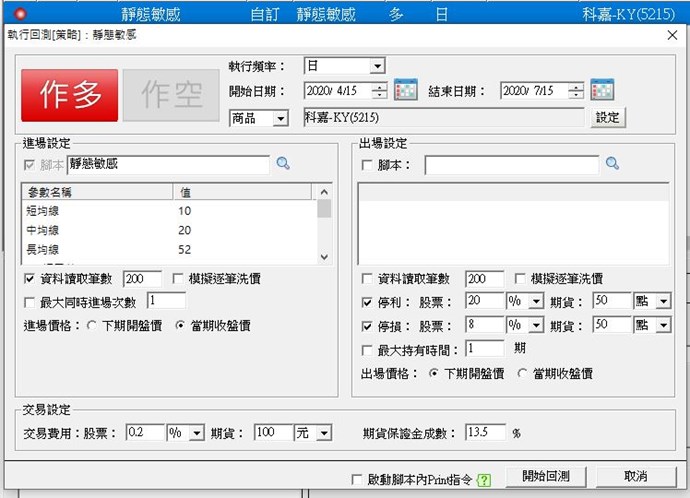Open the end date calendar picker icon
This screenshot has height=498, width=690.
click(601, 91)
